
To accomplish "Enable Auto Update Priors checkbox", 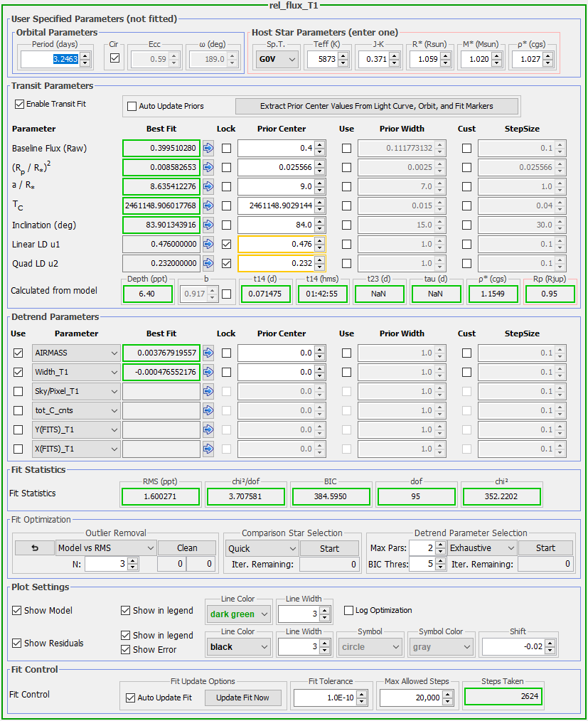I will (x=132, y=106).
